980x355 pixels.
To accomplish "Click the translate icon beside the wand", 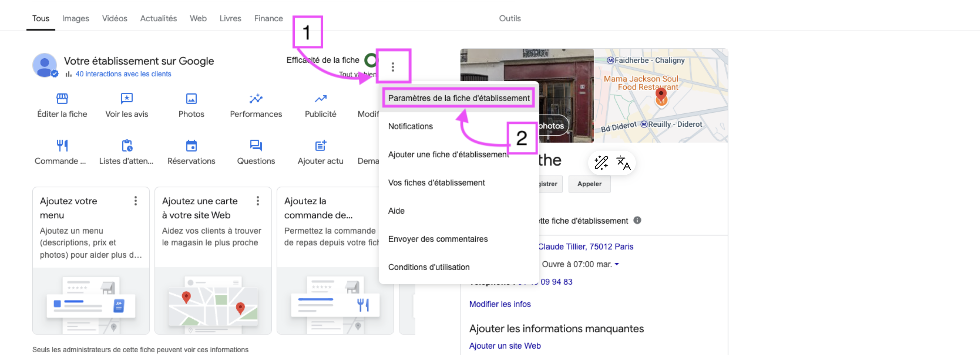I will coord(623,163).
